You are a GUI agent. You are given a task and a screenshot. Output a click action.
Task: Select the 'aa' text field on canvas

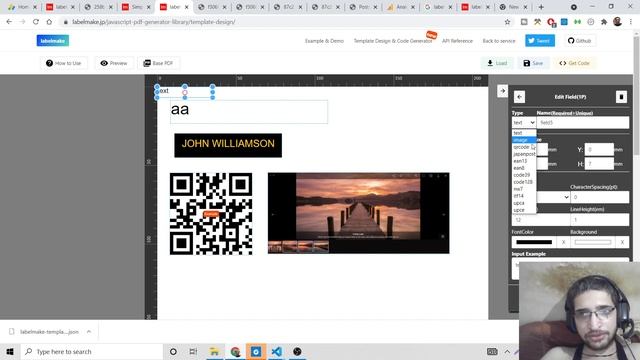249,111
